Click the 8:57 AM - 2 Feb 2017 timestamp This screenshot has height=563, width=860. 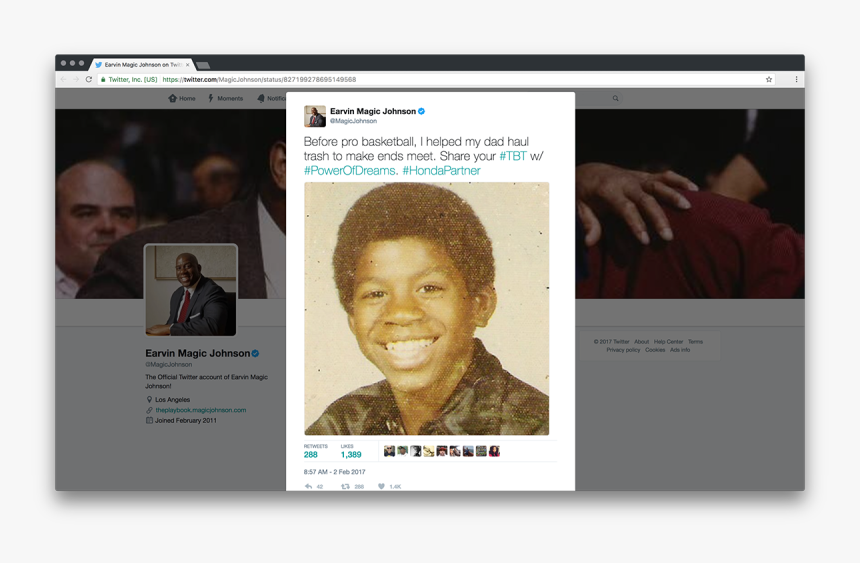click(x=335, y=472)
